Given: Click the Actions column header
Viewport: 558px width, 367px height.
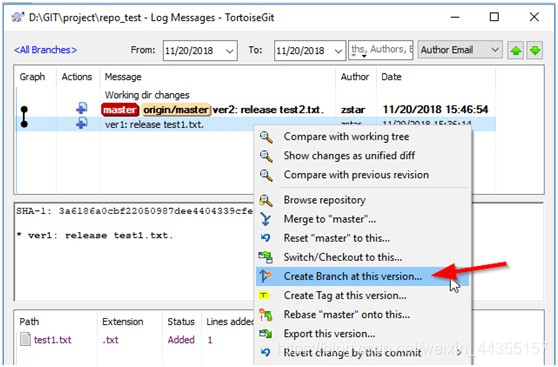Looking at the screenshot, I should 77,77.
